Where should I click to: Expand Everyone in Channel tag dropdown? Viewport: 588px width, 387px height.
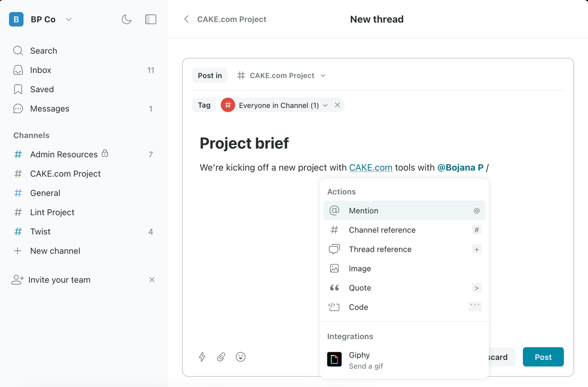point(325,105)
